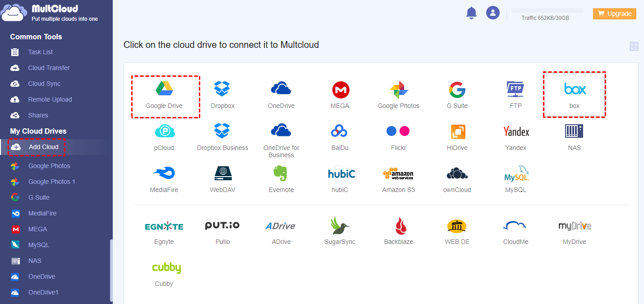The width and height of the screenshot is (644, 304).
Task: Click Add Cloud in sidebar
Action: tap(43, 147)
